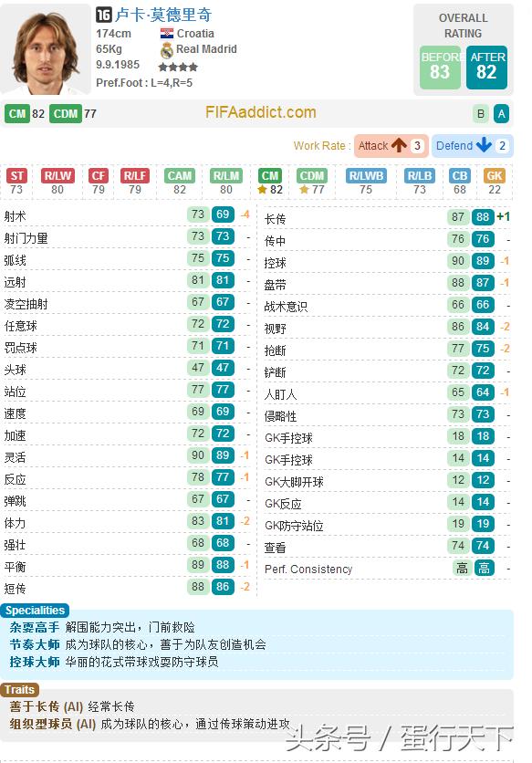Click the 善于长传 (AI) trait

47,706
